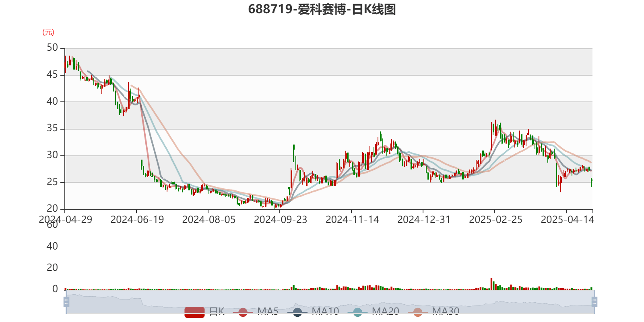This screenshot has height=322, width=644.
Task: Click the chart title 688719-爱科赛博-日K线图
Action: coord(322,9)
